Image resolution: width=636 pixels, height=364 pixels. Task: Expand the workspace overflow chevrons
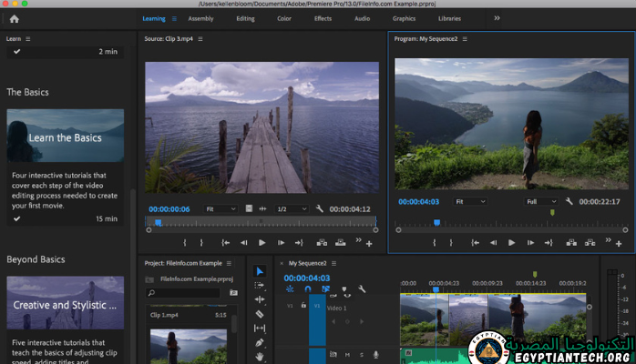pos(497,18)
